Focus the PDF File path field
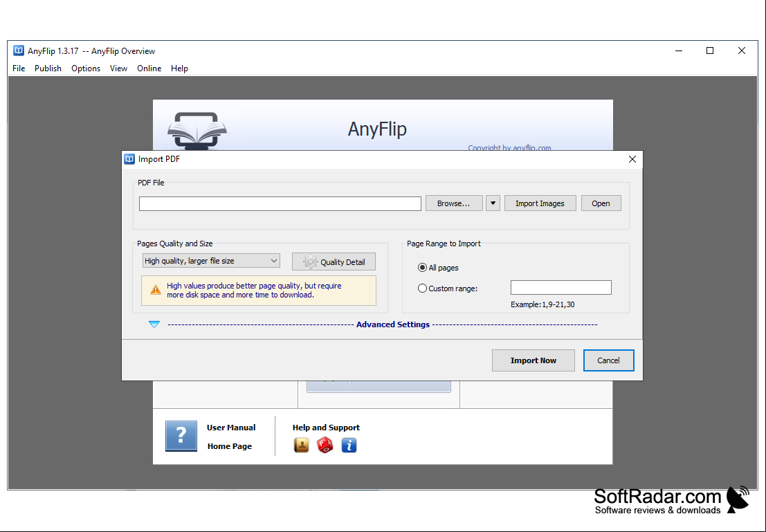The image size is (766, 532). click(x=280, y=203)
